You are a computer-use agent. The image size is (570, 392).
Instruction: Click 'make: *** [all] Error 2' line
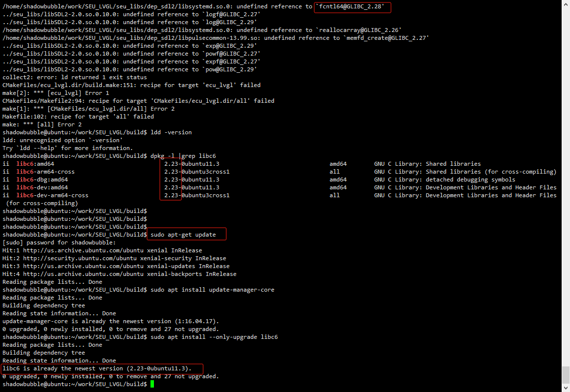click(42, 124)
